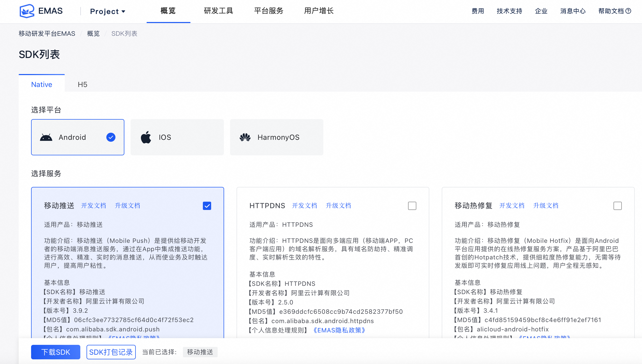Click the Android robot icon
642x364 pixels.
tap(46, 137)
